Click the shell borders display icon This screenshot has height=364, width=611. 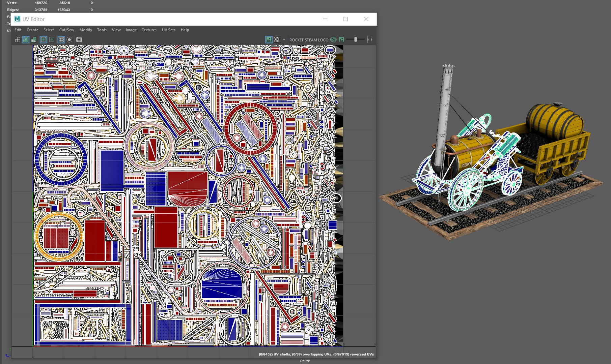coord(51,40)
